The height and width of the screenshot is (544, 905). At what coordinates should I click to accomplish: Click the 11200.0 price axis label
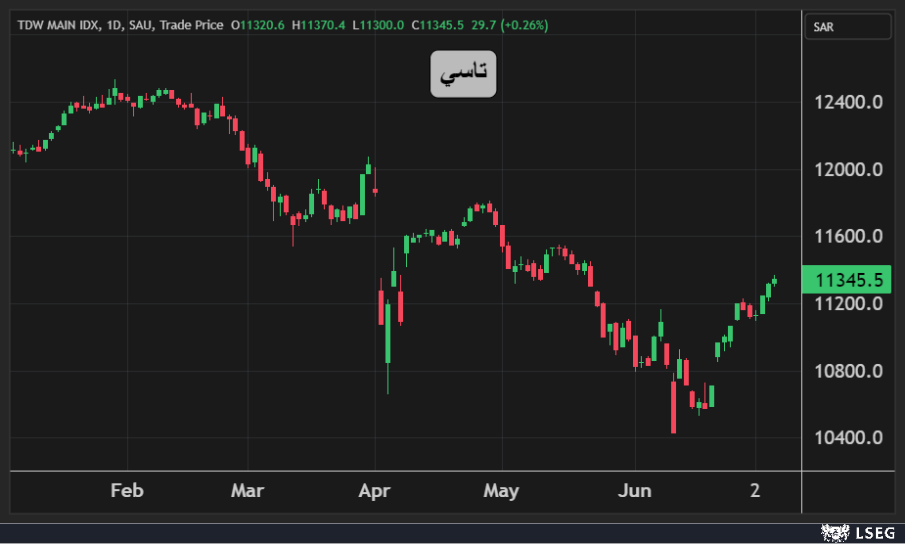coord(849,304)
